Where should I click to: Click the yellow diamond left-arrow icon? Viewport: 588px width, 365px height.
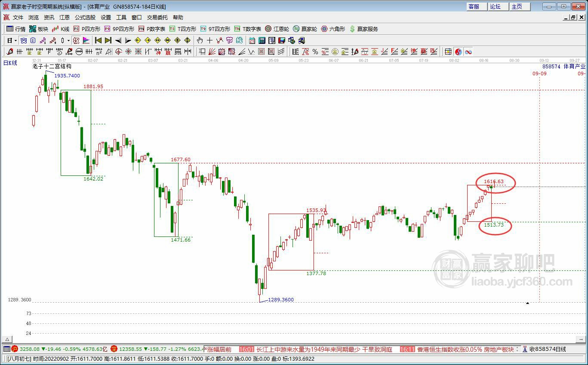[138, 40]
